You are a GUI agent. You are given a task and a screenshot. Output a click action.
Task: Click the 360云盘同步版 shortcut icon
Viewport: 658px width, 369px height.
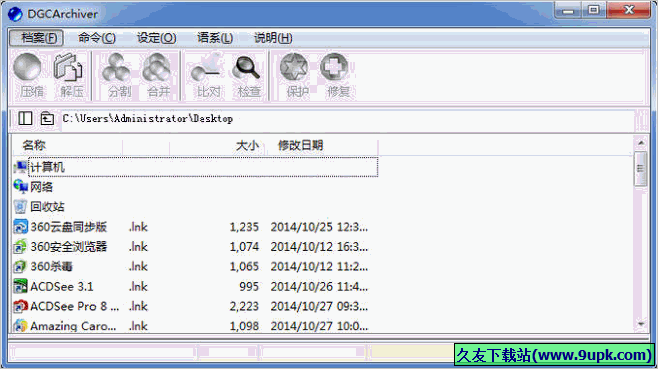coord(20,227)
